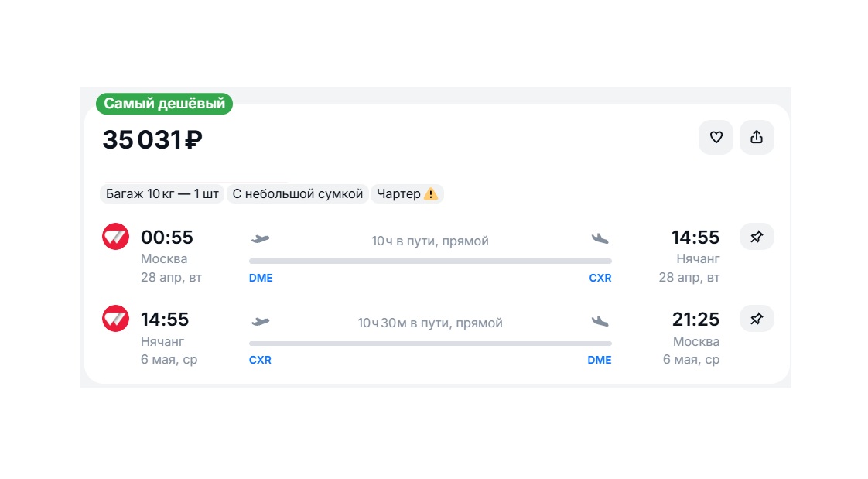Click the share ticket icon
The image size is (868, 479).
point(757,138)
